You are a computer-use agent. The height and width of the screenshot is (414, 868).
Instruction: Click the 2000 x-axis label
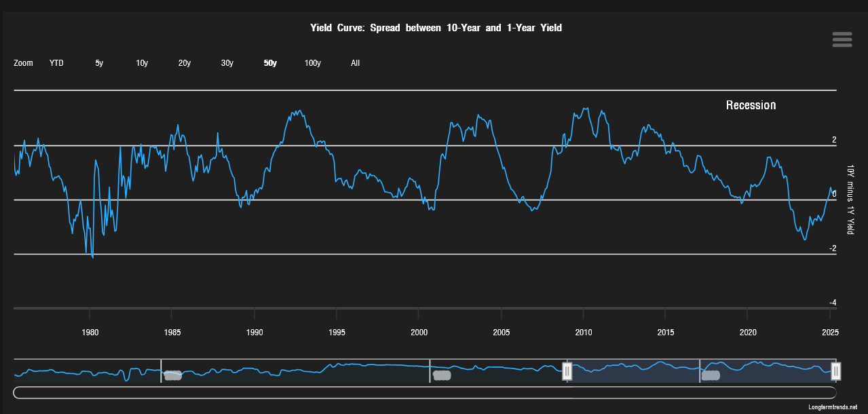[x=419, y=332]
